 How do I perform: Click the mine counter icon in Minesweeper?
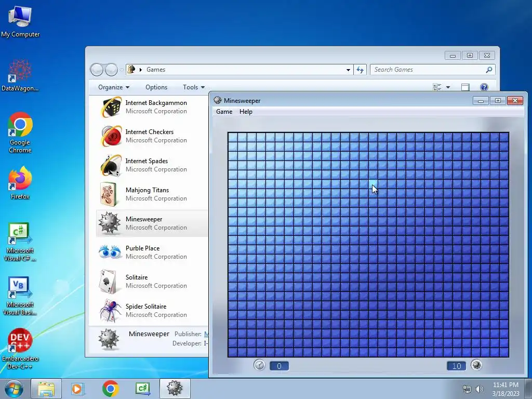(476, 365)
